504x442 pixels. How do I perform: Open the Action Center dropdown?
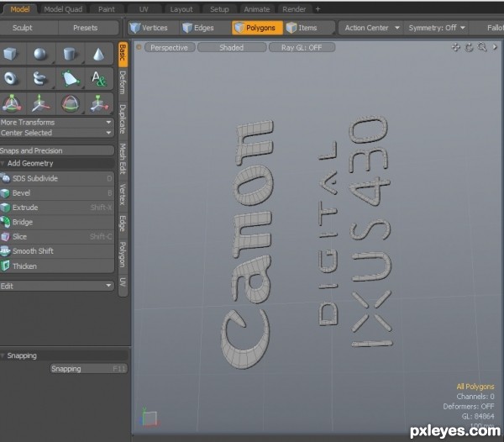click(371, 28)
